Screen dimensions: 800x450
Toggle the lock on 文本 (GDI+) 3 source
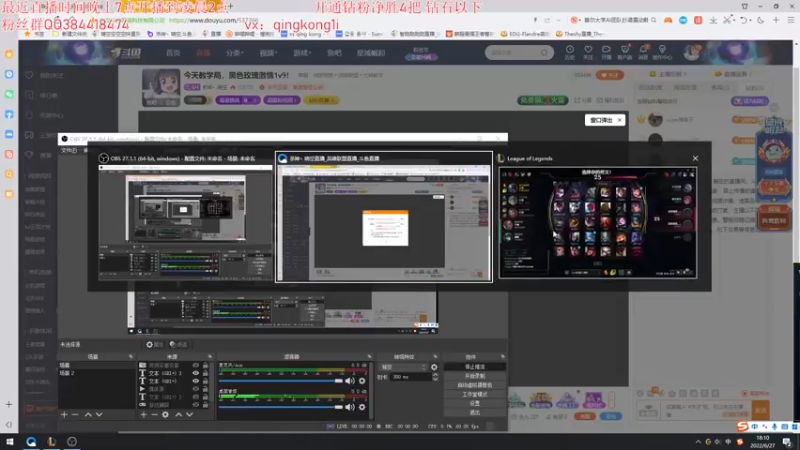[205, 373]
